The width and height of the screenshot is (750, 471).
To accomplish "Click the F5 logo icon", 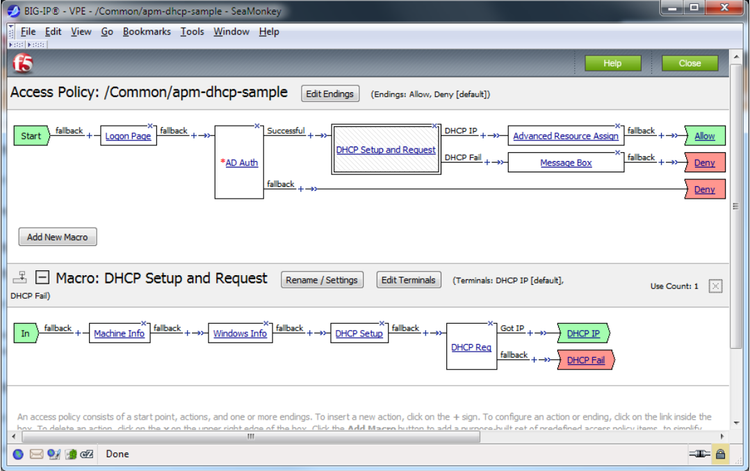I will (22, 63).
